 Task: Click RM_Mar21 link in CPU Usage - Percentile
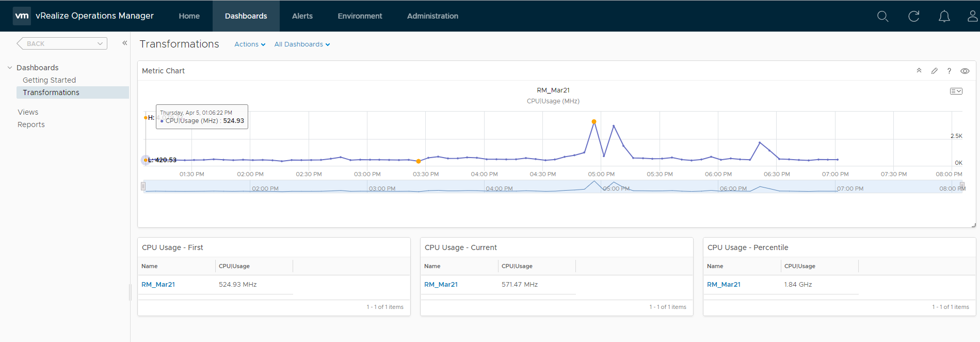tap(724, 285)
